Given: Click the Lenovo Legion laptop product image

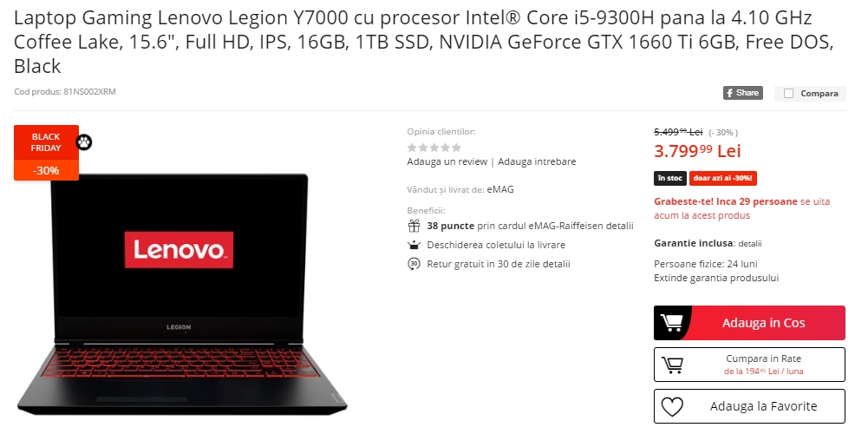Looking at the screenshot, I should click(181, 293).
